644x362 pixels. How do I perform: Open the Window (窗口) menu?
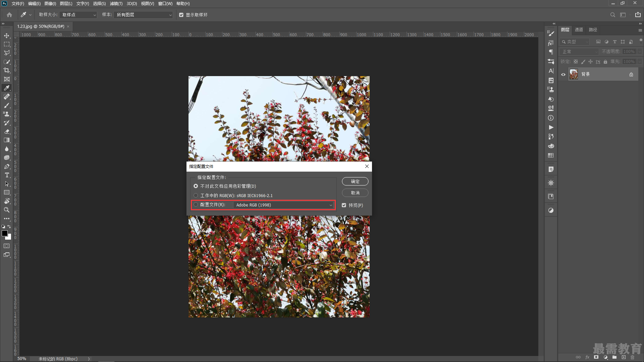[165, 3]
